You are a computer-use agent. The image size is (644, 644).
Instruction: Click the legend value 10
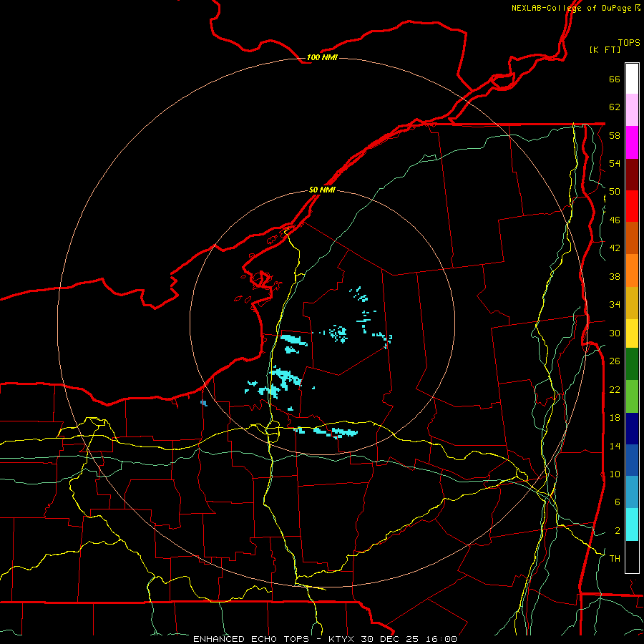click(615, 474)
